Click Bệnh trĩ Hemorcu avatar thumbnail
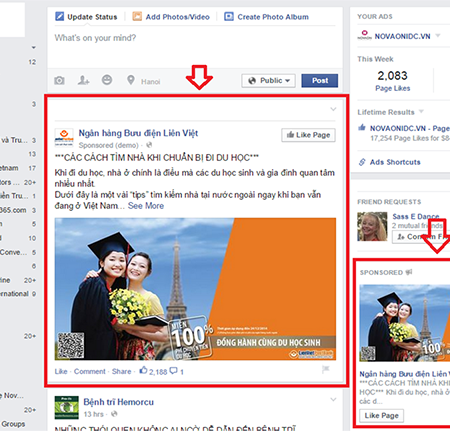This screenshot has width=450, height=431. click(x=67, y=407)
